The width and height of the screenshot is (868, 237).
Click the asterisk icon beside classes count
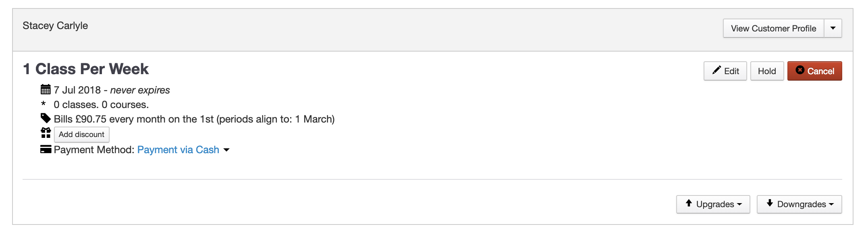(x=44, y=104)
